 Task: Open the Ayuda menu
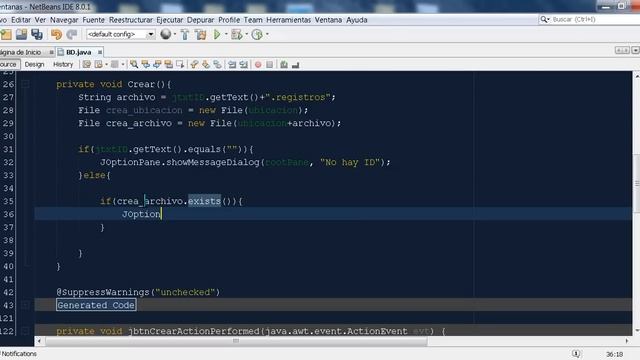[357, 20]
